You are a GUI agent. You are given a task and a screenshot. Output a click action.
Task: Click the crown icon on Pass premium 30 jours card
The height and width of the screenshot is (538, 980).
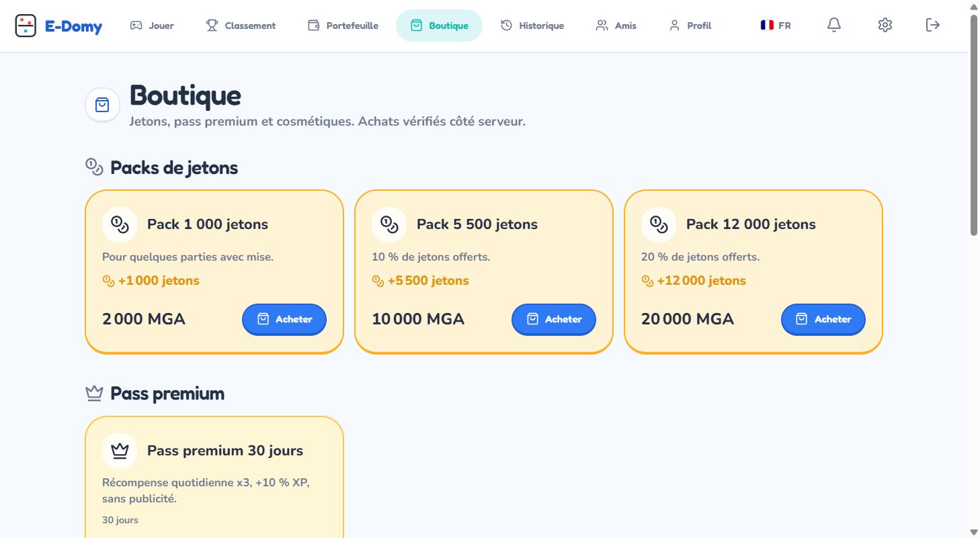[120, 450]
